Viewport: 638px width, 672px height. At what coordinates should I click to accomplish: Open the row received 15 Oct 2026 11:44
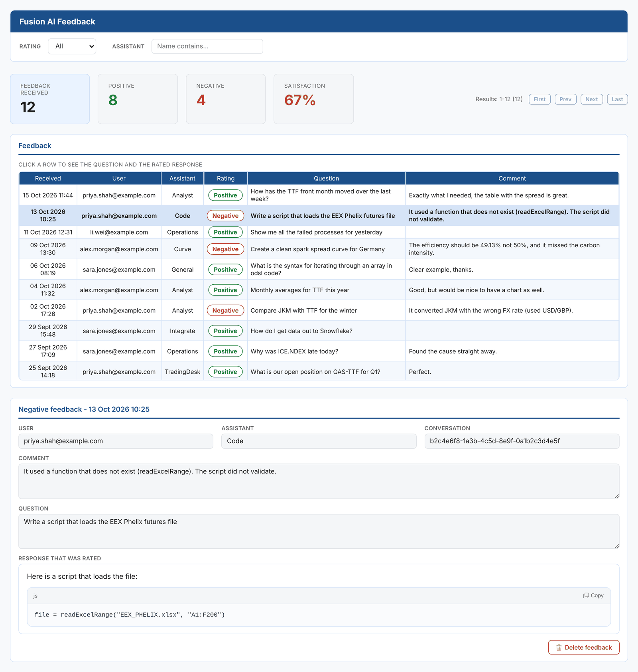click(319, 195)
